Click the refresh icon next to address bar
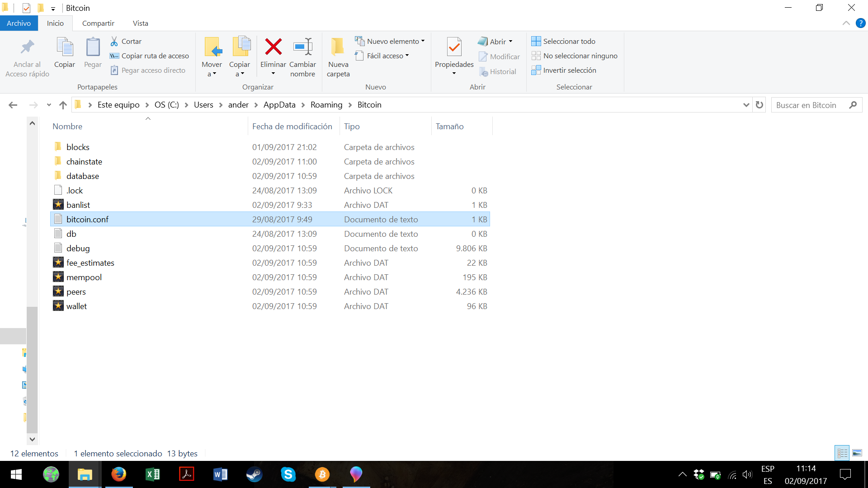The height and width of the screenshot is (488, 868). [x=759, y=105]
